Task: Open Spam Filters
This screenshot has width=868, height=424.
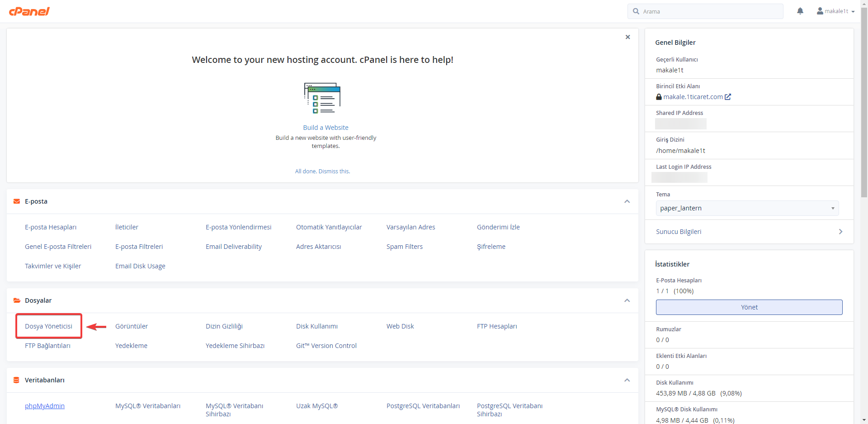Action: [x=404, y=247]
